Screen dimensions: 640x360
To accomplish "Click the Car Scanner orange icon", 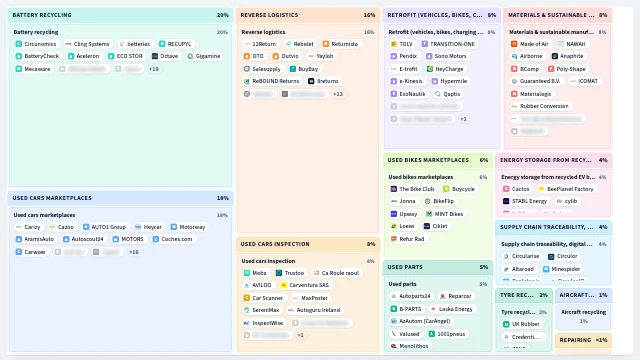I will (247, 298).
